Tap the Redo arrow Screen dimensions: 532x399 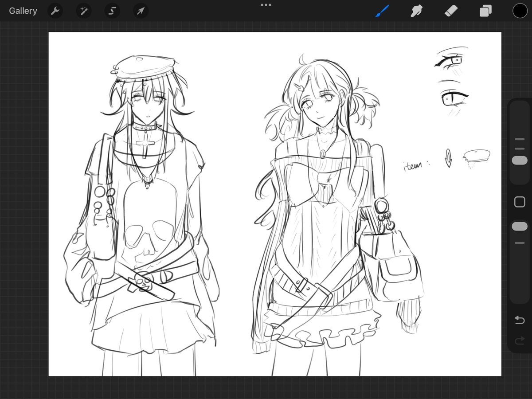point(519,341)
